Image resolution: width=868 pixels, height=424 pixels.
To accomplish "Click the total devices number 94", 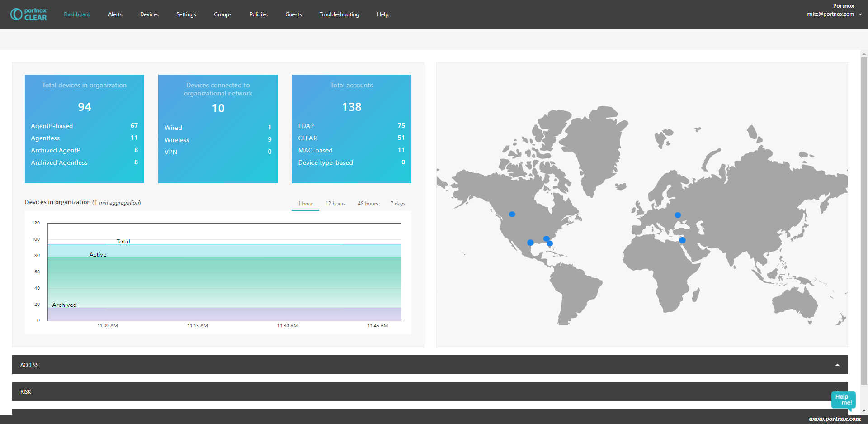I will pyautogui.click(x=85, y=107).
